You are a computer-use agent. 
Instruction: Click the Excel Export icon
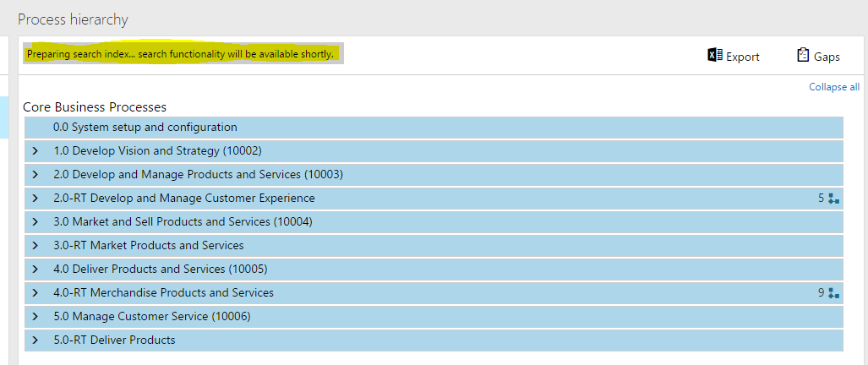click(714, 56)
